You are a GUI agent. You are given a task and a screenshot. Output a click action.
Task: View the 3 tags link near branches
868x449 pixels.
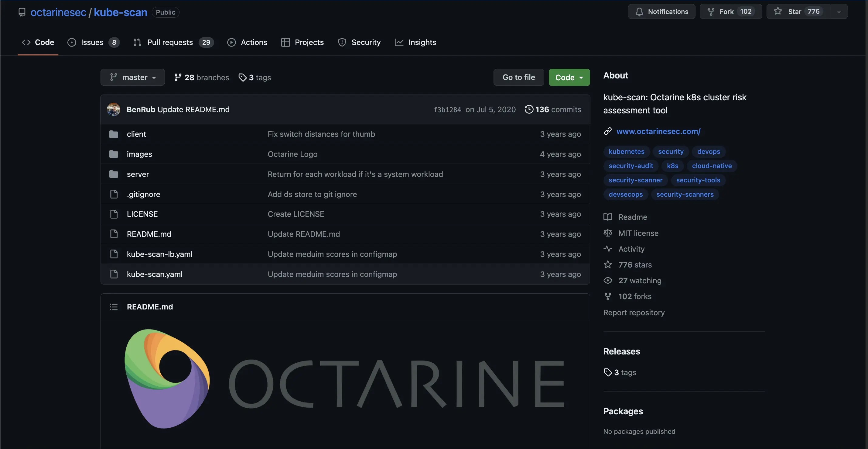pos(255,77)
